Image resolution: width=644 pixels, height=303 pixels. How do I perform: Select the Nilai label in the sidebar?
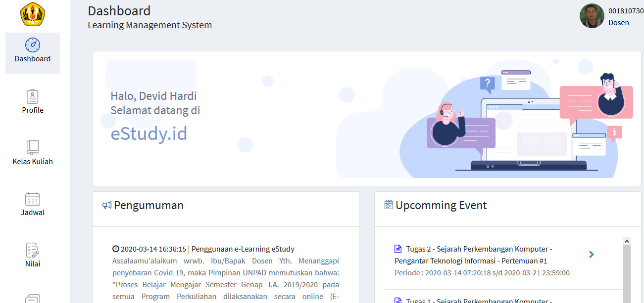coord(33,264)
